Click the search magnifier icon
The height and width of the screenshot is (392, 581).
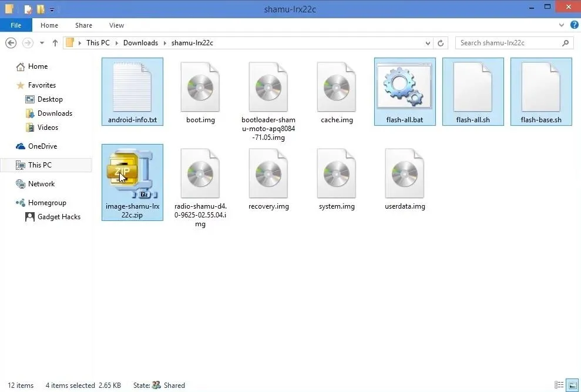566,43
